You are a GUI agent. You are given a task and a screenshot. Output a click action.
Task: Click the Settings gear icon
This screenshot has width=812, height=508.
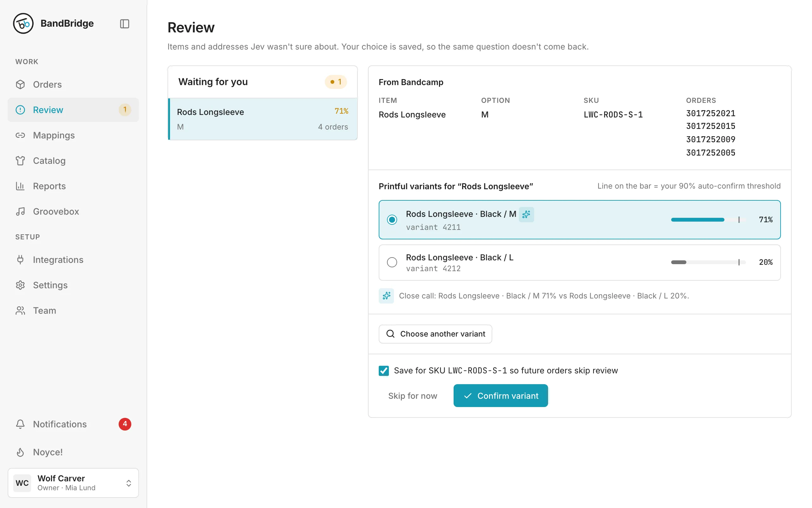[20, 285]
